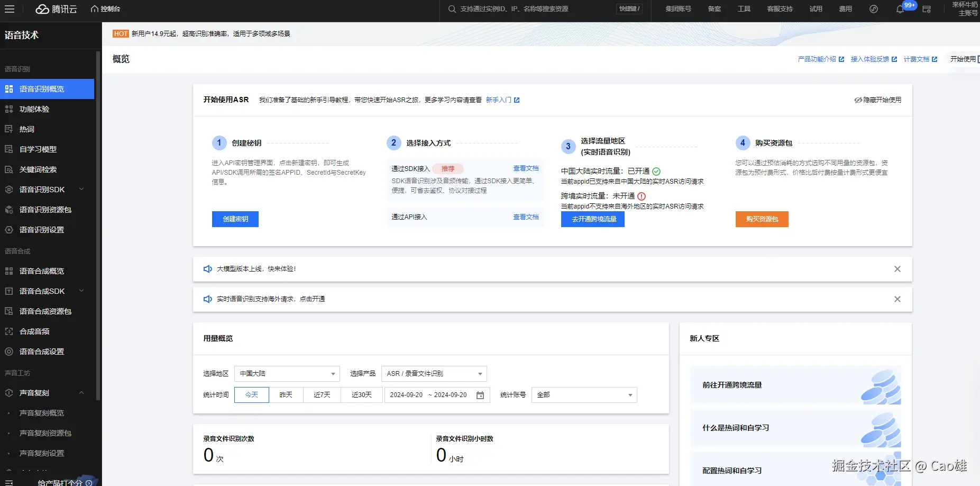Open 查看文档 for 通过SDK接入

[x=526, y=168]
